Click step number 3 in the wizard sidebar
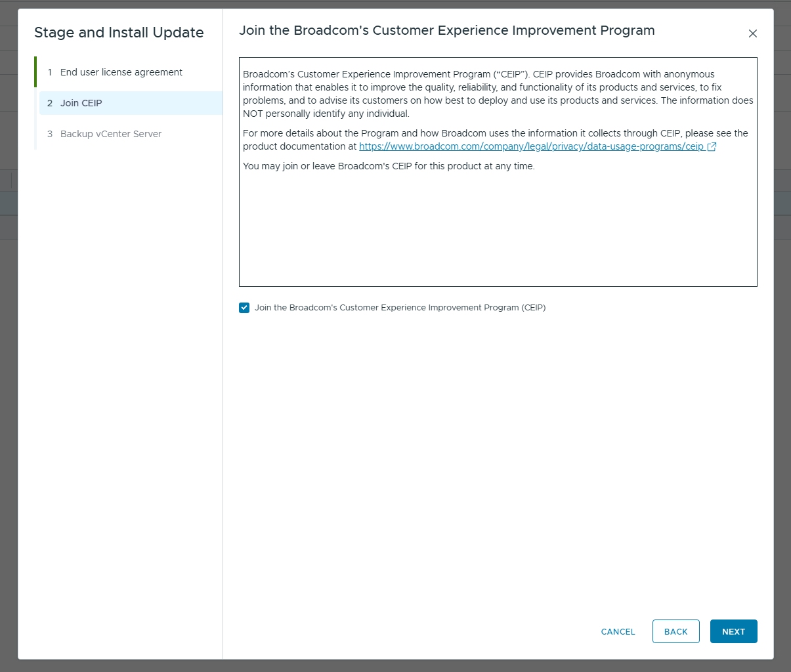 click(50, 134)
